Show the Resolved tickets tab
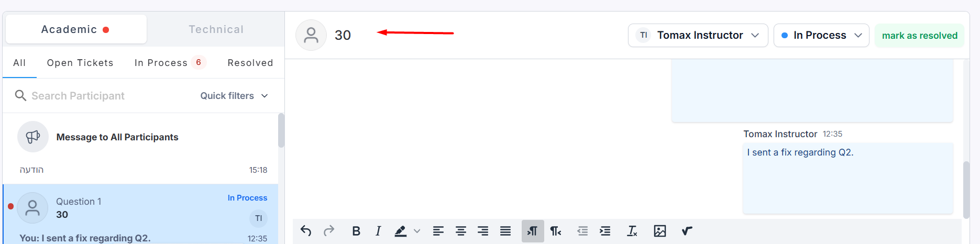Image resolution: width=980 pixels, height=244 pixels. (250, 63)
